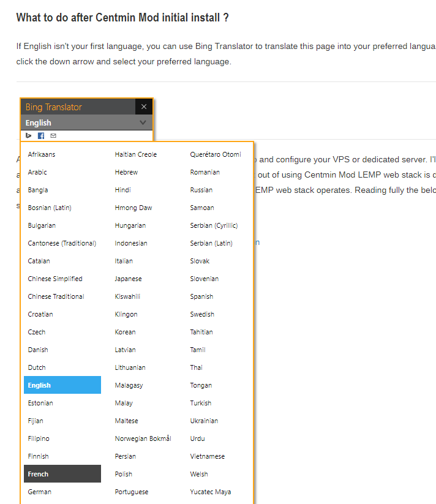
Task: Choose Estonian language
Action: tap(40, 403)
